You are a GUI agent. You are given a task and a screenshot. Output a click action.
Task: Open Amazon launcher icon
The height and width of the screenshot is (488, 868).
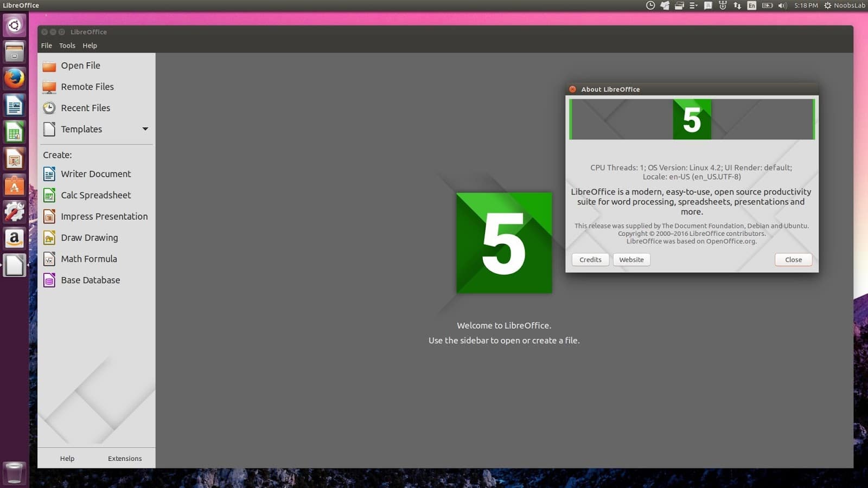coord(15,238)
